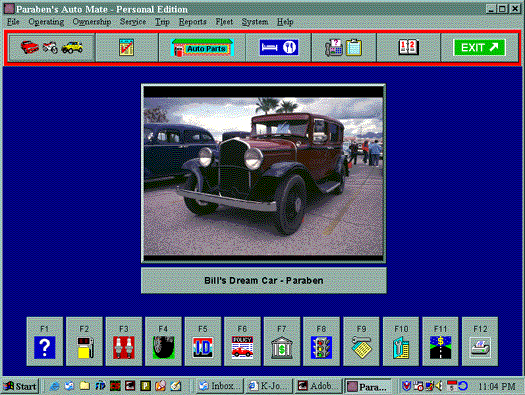Open the F8 traffic light button
The width and height of the screenshot is (525, 395).
pos(321,341)
